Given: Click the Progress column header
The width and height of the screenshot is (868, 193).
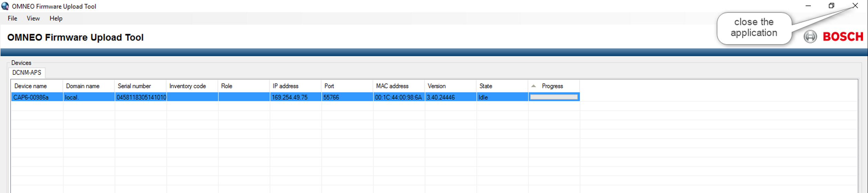Looking at the screenshot, I should (554, 86).
